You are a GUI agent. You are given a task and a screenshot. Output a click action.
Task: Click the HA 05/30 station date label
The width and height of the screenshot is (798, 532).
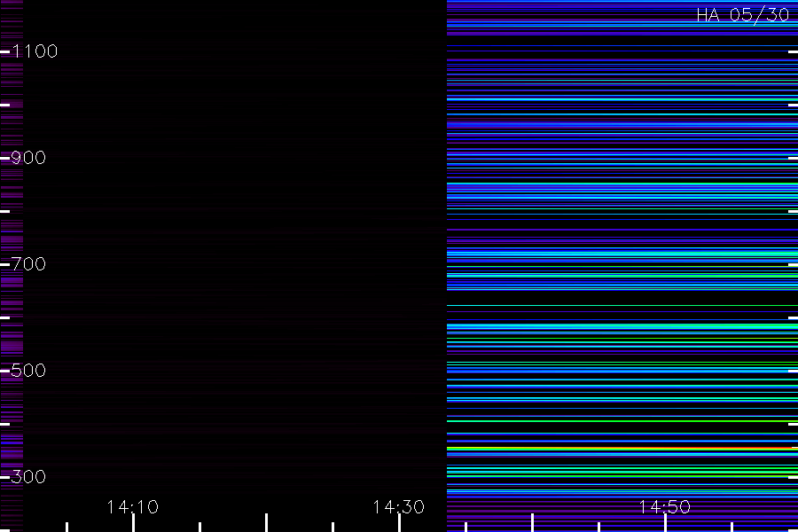[743, 15]
